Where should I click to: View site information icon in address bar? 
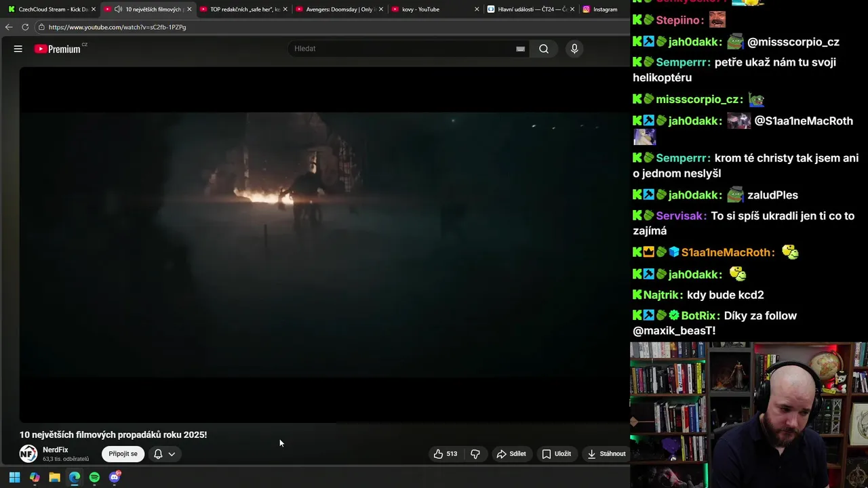coord(41,27)
